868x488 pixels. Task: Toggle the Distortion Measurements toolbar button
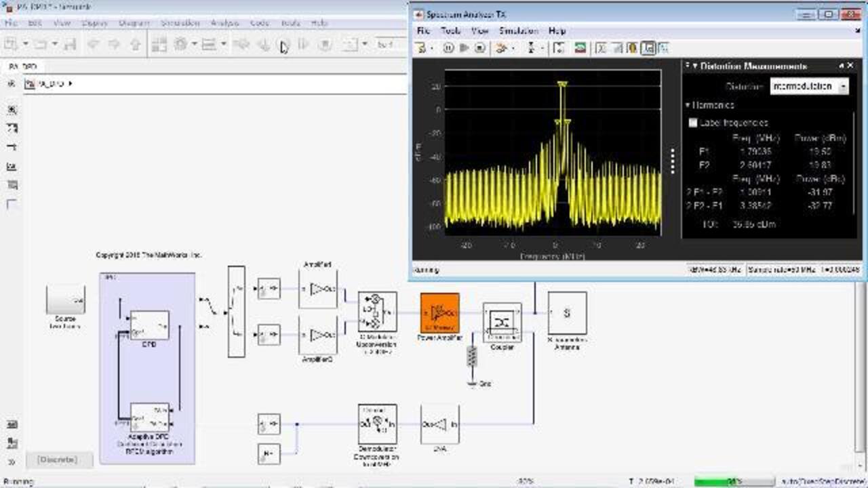tap(648, 48)
